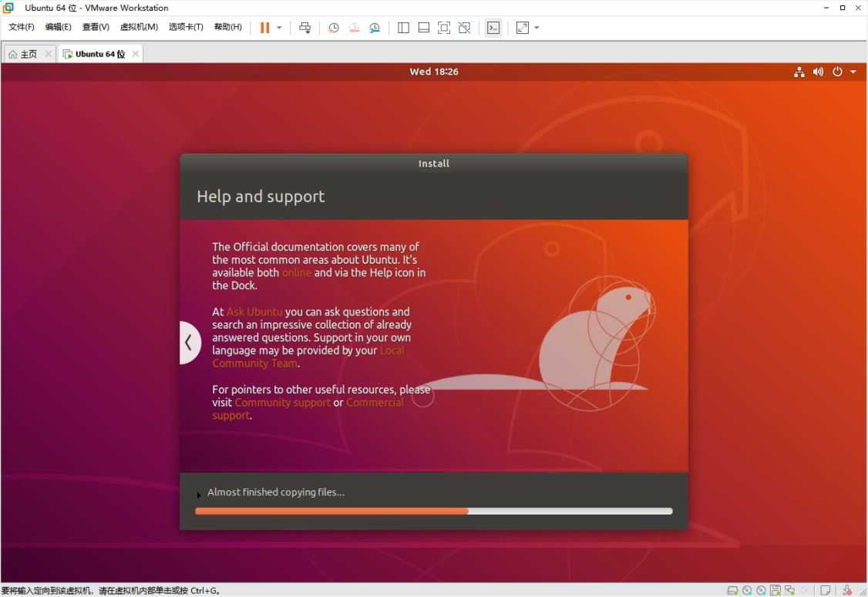The height and width of the screenshot is (597, 868).
Task: Click the network adapter status icon
Action: 790,590
